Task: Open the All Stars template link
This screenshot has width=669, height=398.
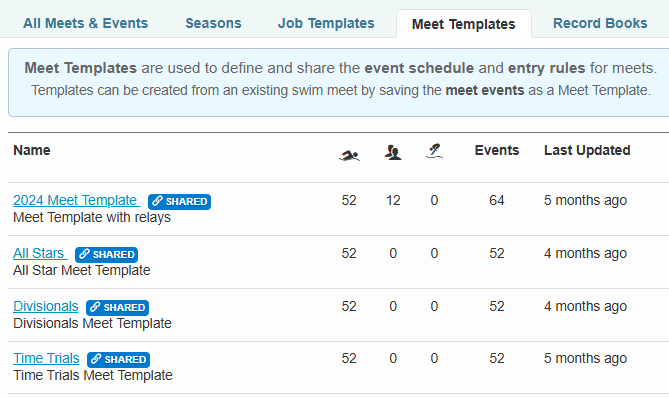Action: (39, 253)
